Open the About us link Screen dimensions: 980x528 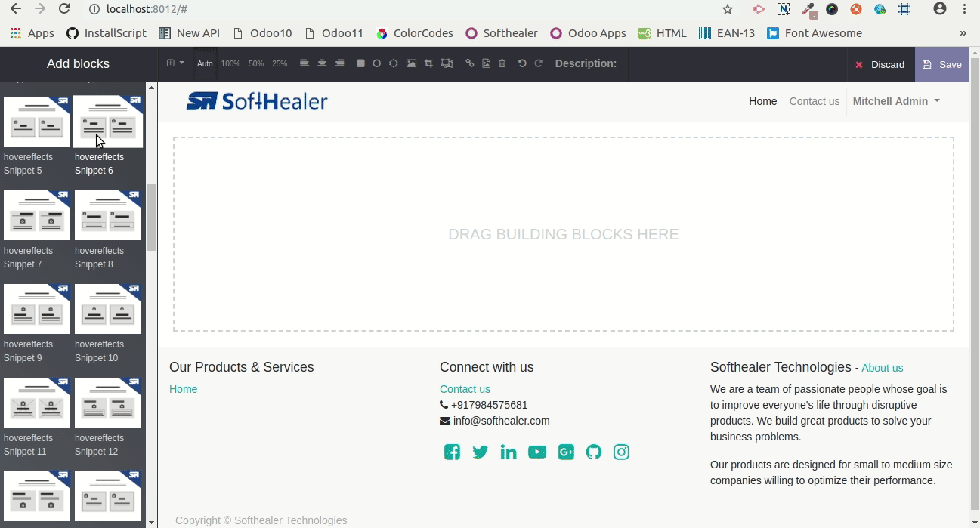coord(882,368)
